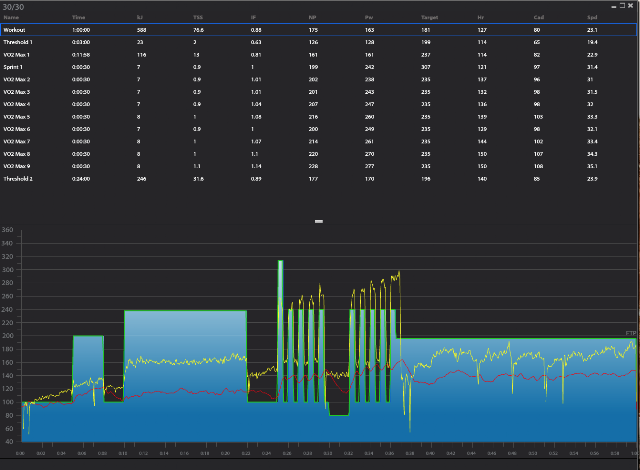Minimize the 30/30 workout window
Image resolution: width=640 pixels, height=470 pixels.
coord(613,6)
